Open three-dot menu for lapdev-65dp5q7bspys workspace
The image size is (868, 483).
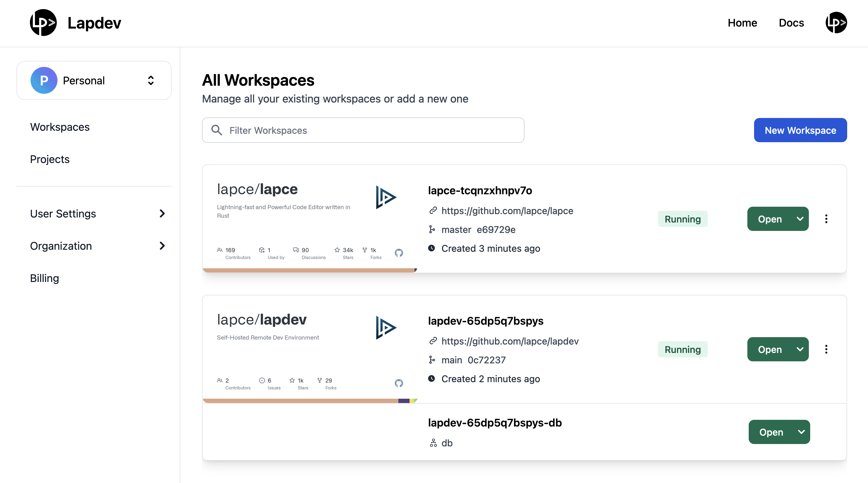pyautogui.click(x=826, y=349)
